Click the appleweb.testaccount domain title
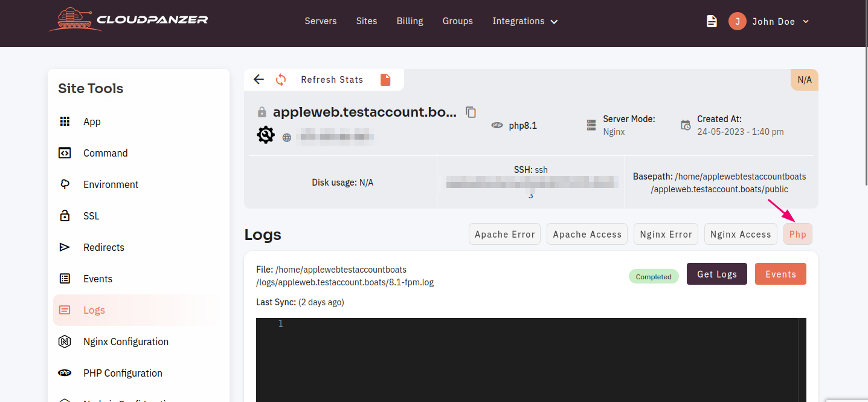Image resolution: width=868 pixels, height=402 pixels. tap(365, 112)
